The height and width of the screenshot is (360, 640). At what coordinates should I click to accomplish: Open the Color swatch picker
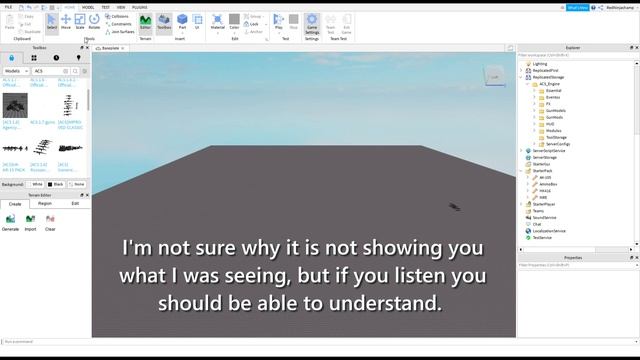tap(234, 22)
